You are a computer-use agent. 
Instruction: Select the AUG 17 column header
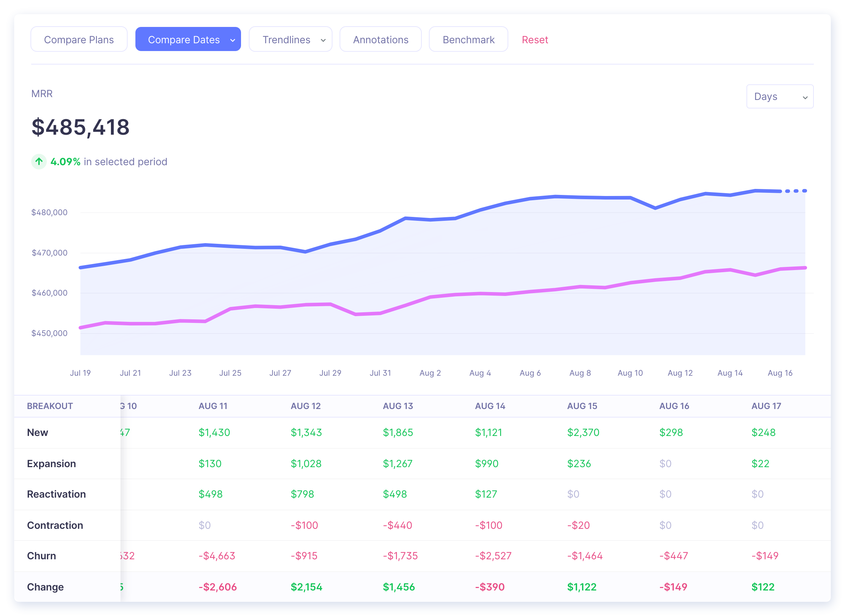(x=766, y=406)
